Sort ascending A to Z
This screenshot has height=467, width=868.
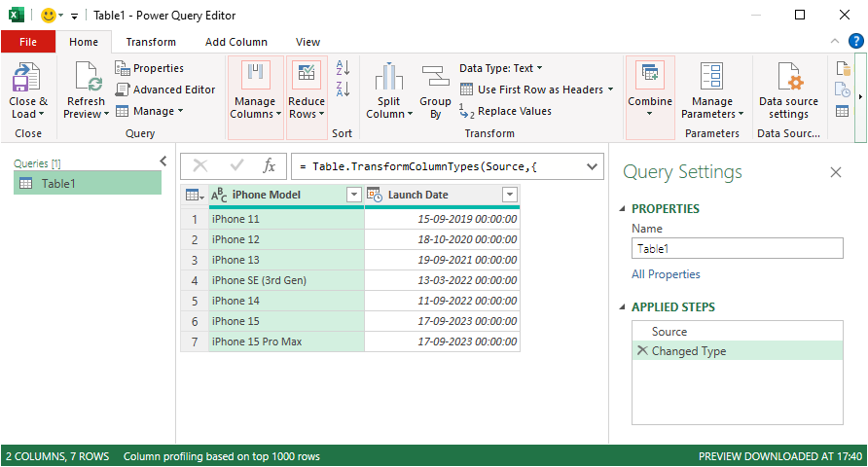click(x=343, y=68)
